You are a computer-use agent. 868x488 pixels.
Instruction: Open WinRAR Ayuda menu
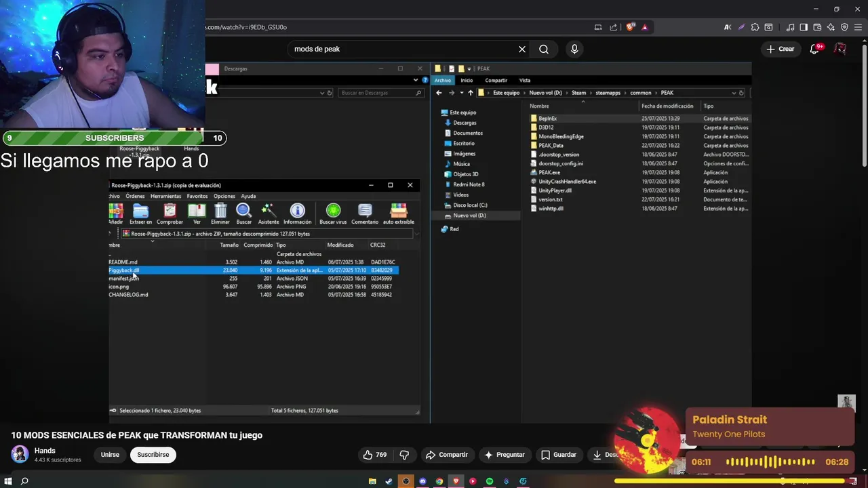click(248, 196)
